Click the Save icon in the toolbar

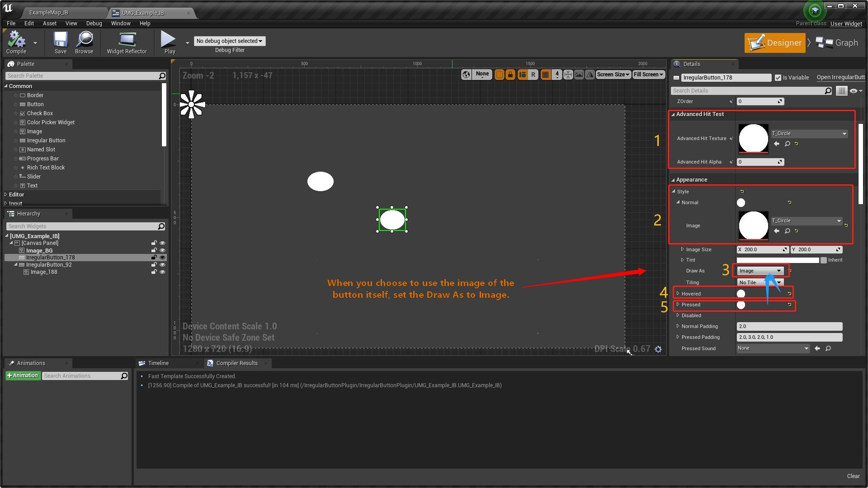(x=60, y=40)
